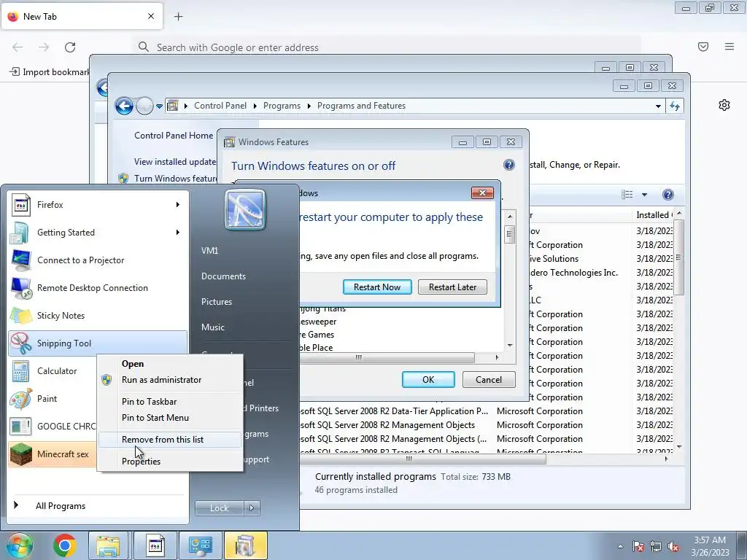Click the Programs and Features help icon
This screenshot has width=747, height=560.
[x=668, y=194]
